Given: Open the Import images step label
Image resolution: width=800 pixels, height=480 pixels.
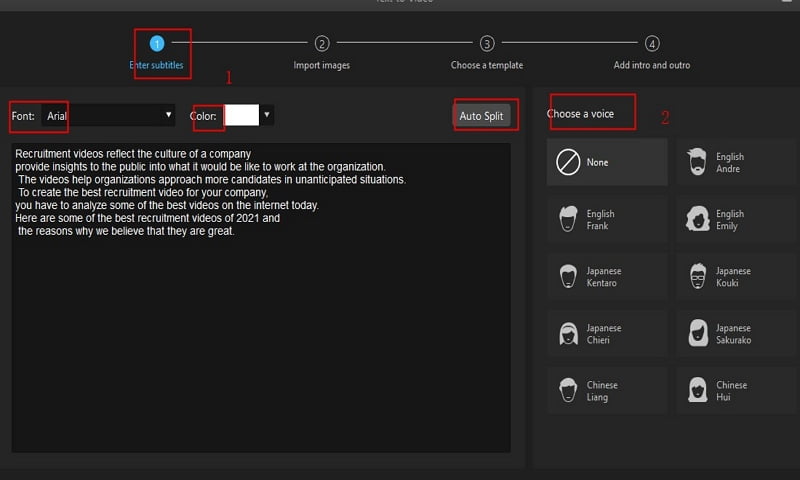Looking at the screenshot, I should click(321, 65).
